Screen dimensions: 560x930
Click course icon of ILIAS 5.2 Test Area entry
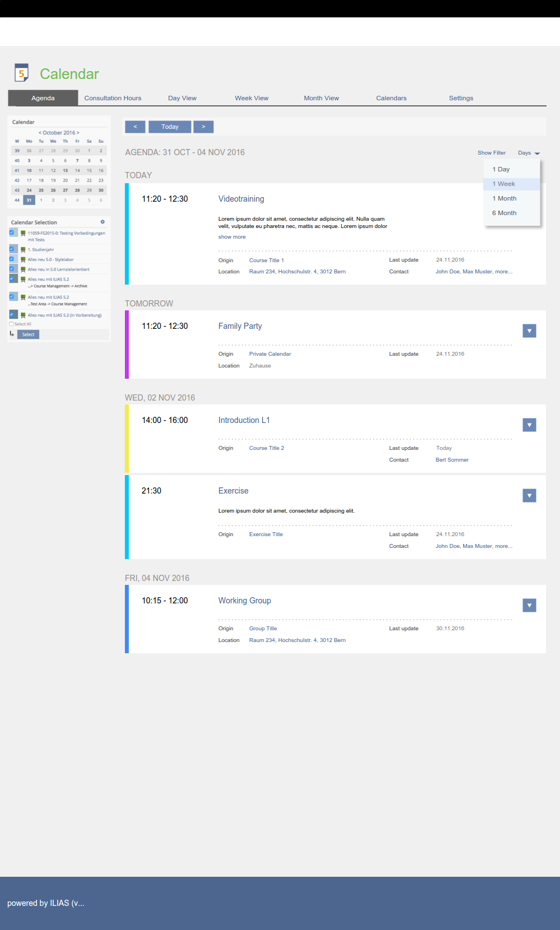(x=23, y=297)
